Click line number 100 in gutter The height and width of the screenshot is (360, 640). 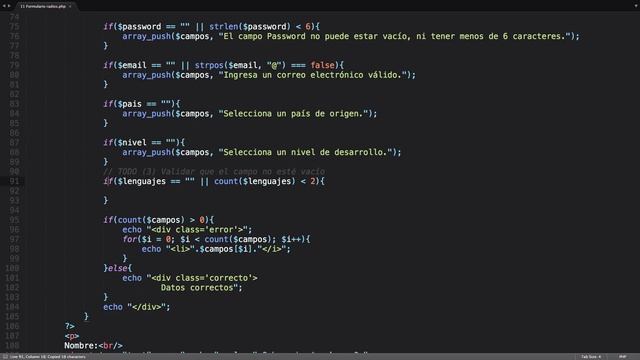pyautogui.click(x=12, y=268)
